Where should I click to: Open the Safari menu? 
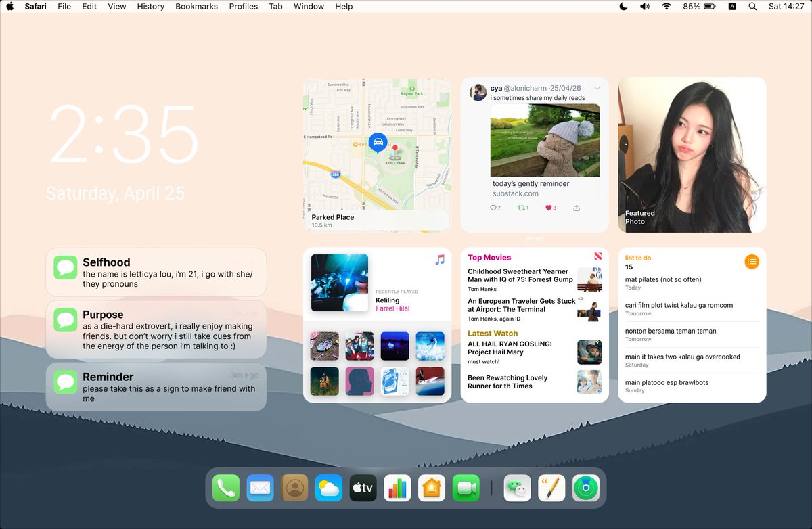tap(35, 6)
